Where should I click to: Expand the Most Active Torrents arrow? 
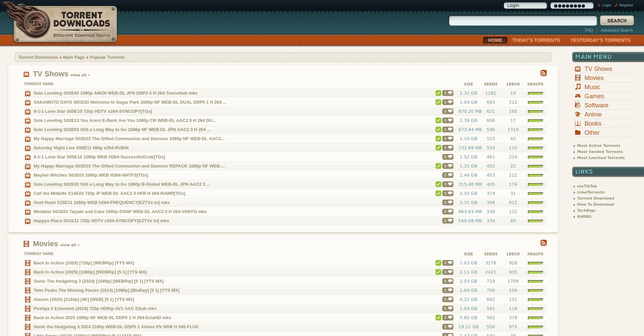pos(574,146)
